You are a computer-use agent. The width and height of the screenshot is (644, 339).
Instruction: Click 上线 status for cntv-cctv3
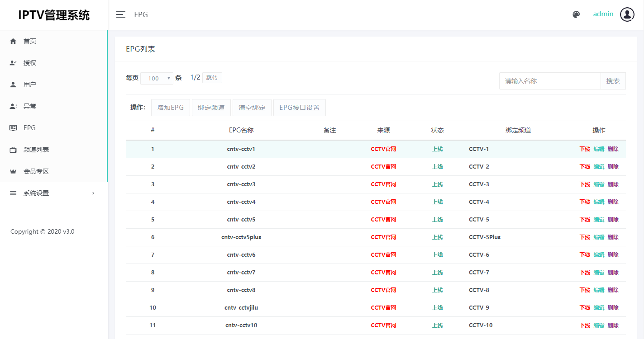(437, 184)
